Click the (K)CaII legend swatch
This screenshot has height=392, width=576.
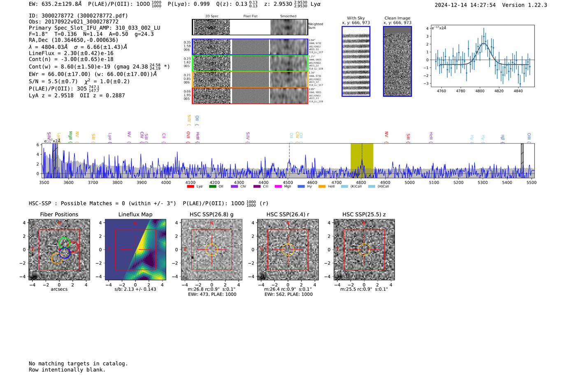click(344, 186)
